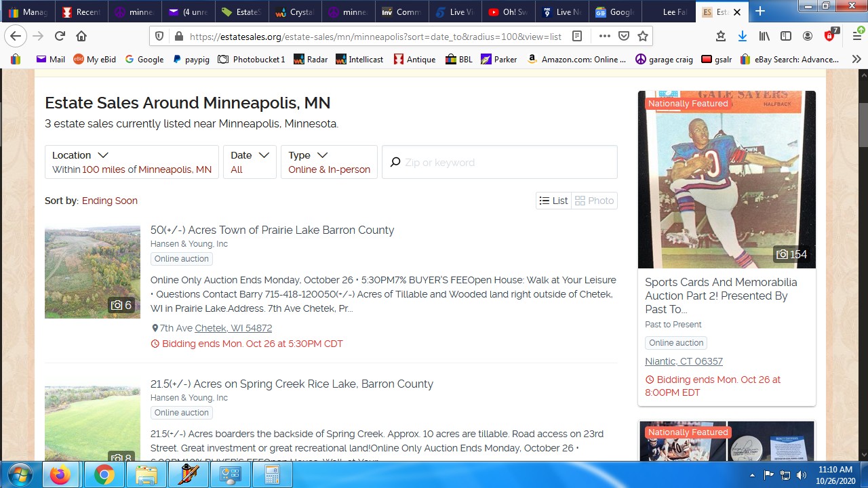Switch to the Oh! Sw YouTube tab
This screenshot has width=868, height=488.
507,12
